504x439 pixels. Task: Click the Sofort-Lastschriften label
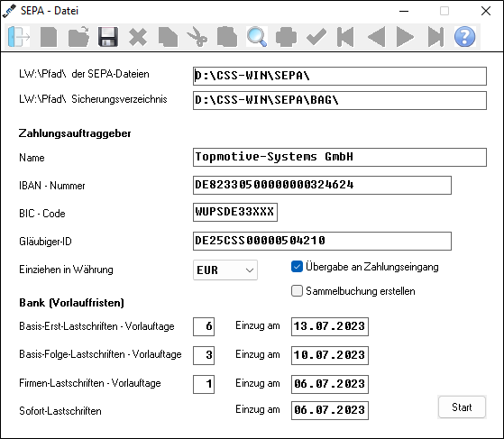(x=60, y=411)
